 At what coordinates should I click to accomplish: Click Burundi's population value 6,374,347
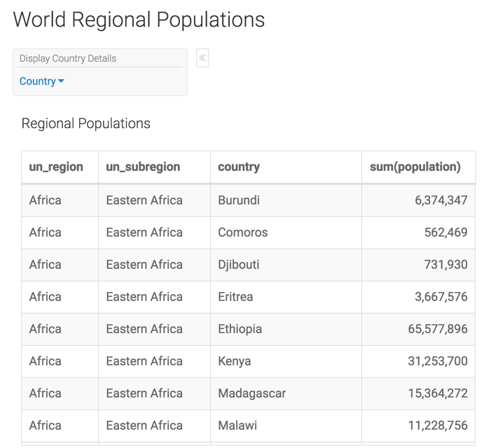click(440, 200)
